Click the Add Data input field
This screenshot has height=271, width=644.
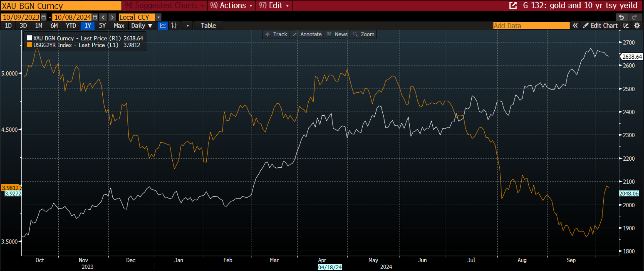(531, 25)
